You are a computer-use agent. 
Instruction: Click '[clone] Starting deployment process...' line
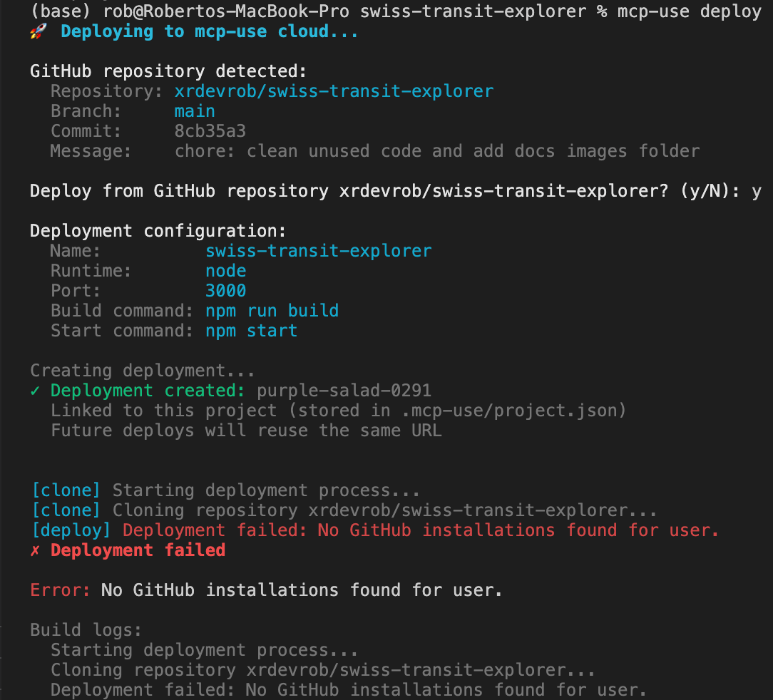tap(225, 490)
